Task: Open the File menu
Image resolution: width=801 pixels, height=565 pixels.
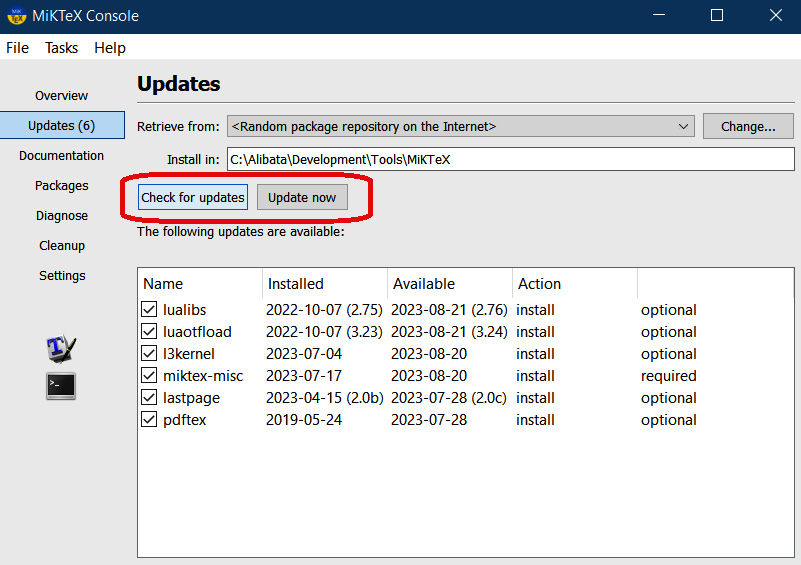Action: 17,48
